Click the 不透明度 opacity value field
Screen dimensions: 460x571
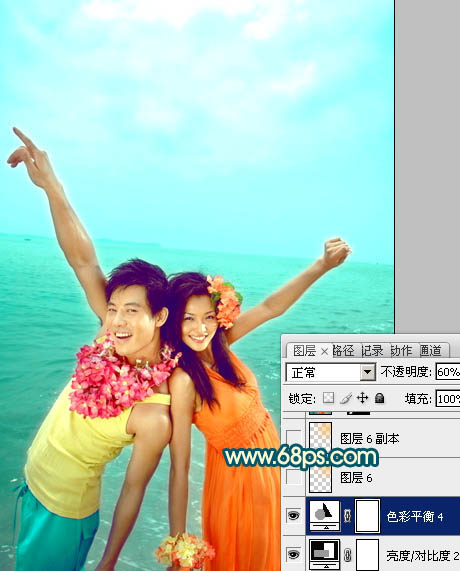448,372
